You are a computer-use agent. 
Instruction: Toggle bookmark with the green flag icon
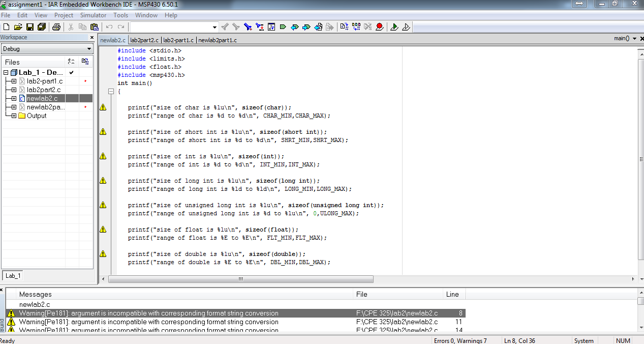(x=283, y=27)
